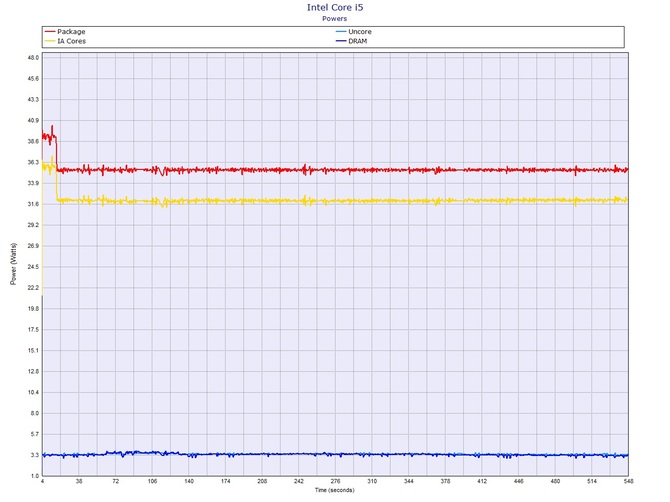
Task: Click the 1.0 y-axis value
Action: coord(35,476)
